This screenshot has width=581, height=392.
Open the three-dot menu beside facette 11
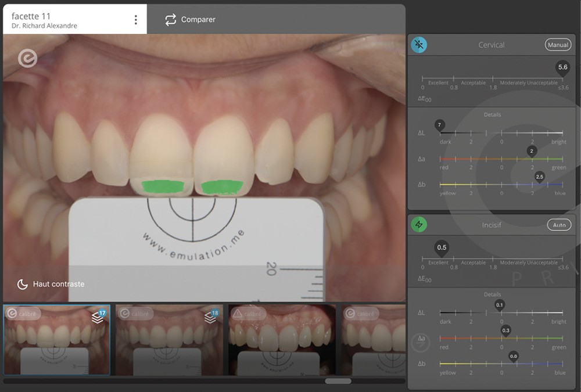point(136,20)
